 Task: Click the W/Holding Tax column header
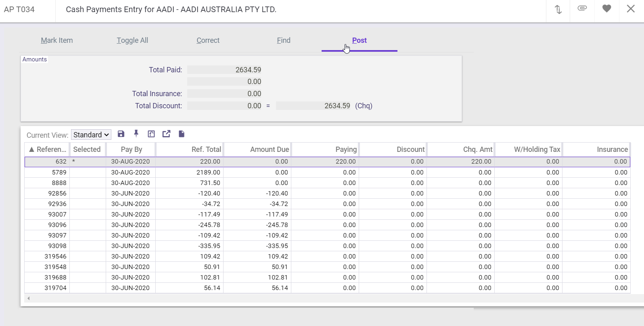point(529,149)
